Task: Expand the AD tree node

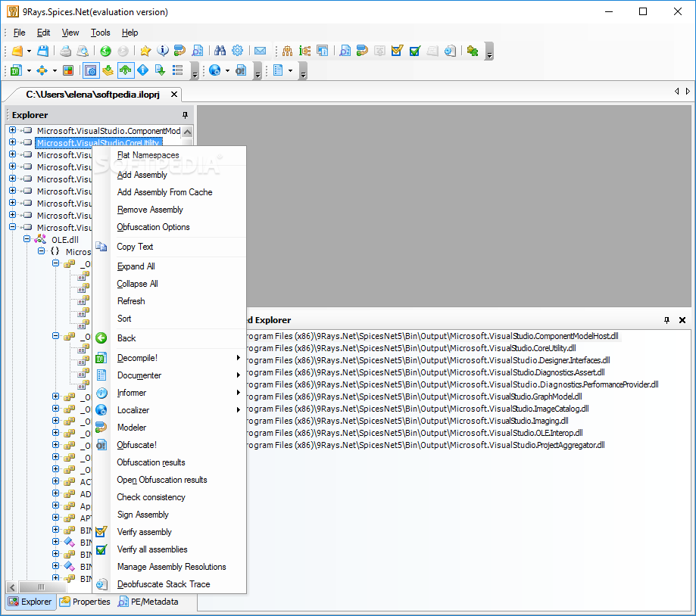Action: (x=55, y=493)
